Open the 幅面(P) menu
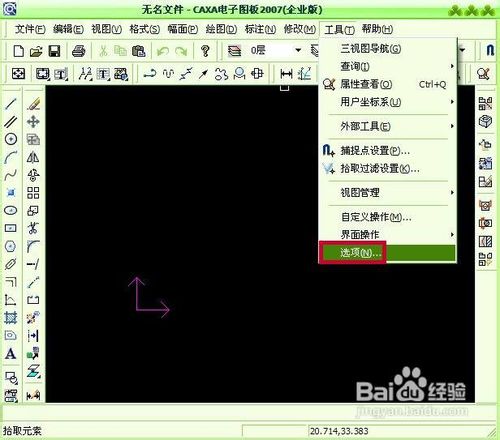The width and height of the screenshot is (500, 440). tap(183, 29)
